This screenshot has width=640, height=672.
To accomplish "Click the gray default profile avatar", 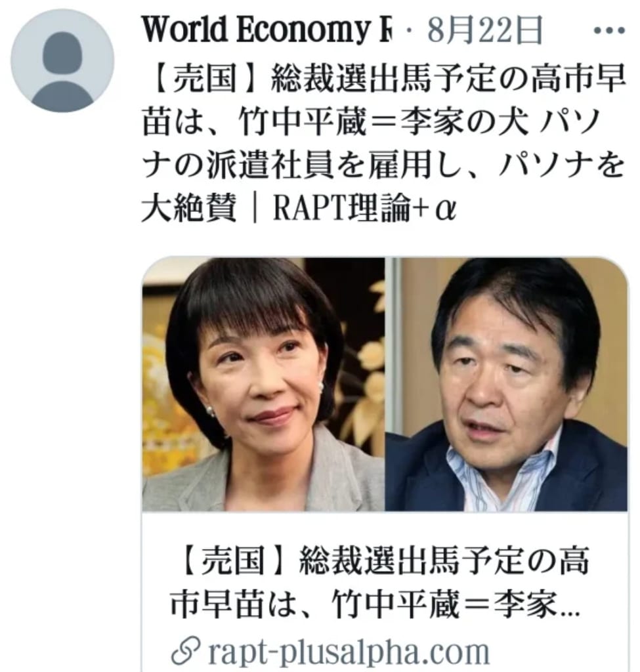I will (62, 61).
